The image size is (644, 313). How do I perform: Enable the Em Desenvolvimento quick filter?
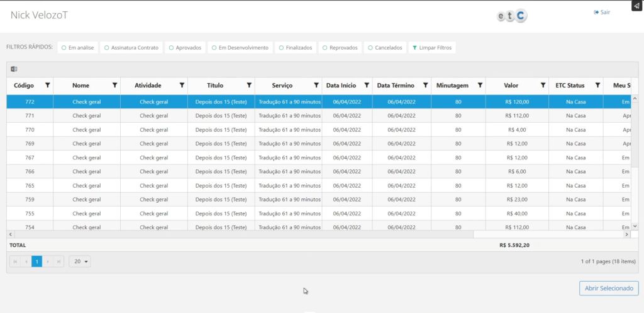(x=240, y=48)
